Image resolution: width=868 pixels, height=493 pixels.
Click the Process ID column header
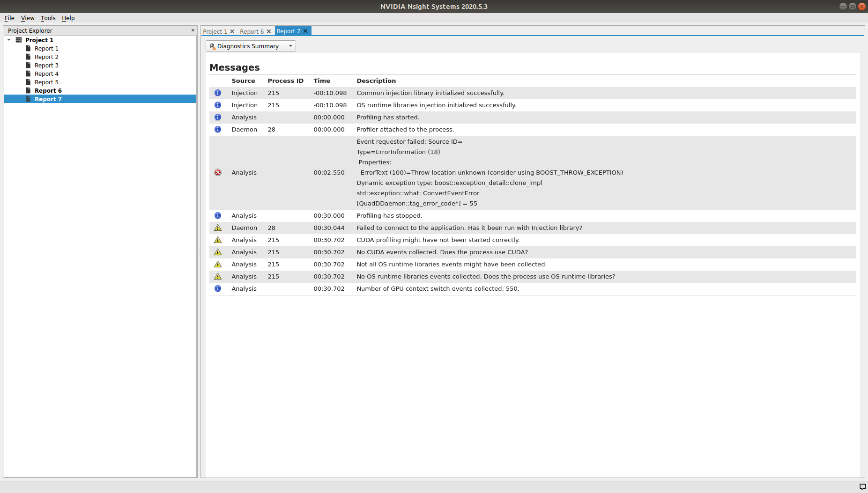click(x=285, y=81)
